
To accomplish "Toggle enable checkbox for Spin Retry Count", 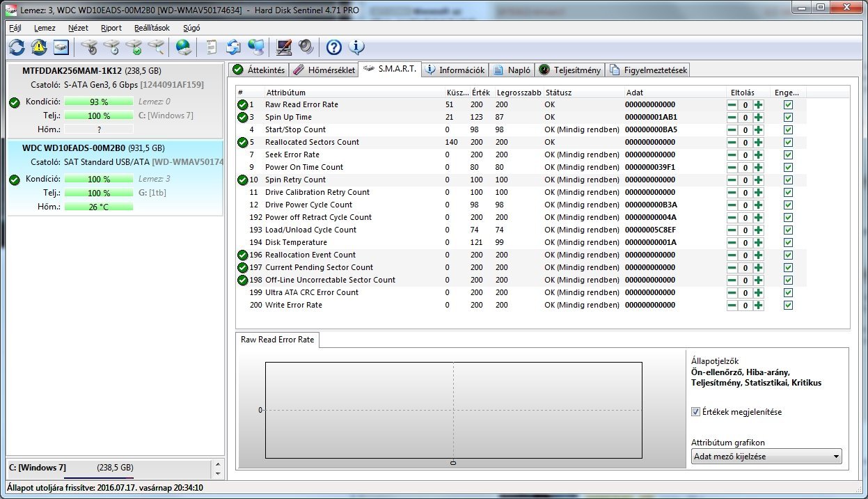I will tap(788, 180).
